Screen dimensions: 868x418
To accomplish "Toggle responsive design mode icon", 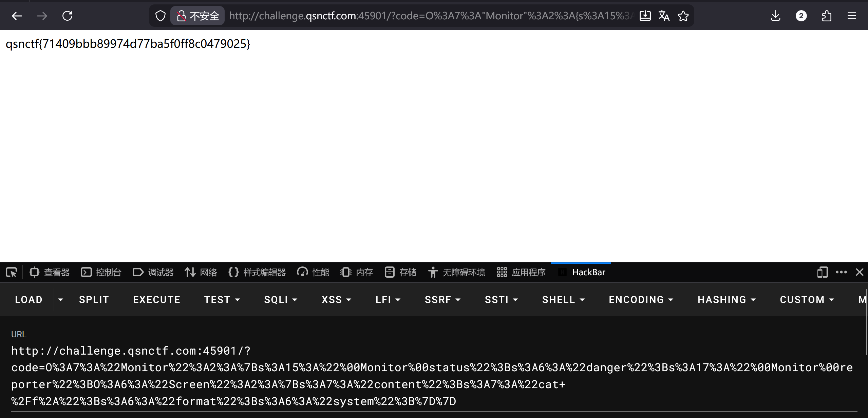I will click(822, 272).
